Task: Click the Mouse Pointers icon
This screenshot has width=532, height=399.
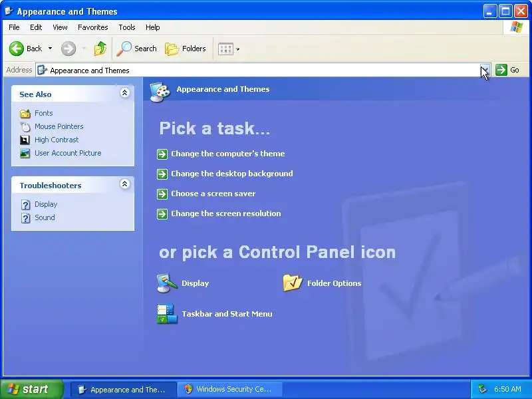Action: coord(25,126)
